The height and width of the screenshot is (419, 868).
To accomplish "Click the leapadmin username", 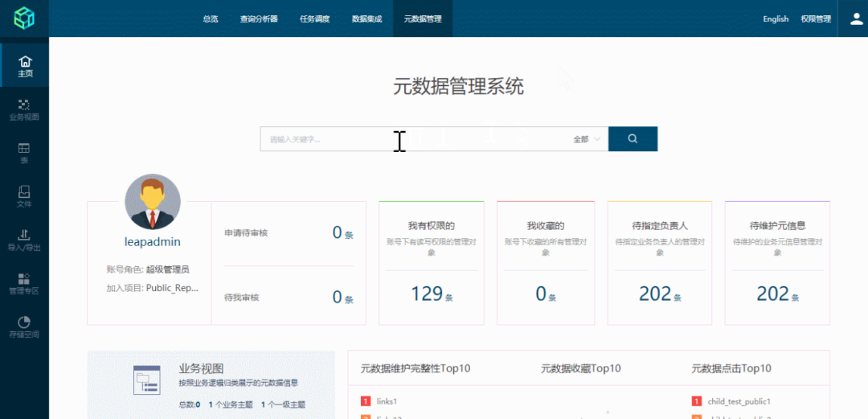I will point(152,242).
